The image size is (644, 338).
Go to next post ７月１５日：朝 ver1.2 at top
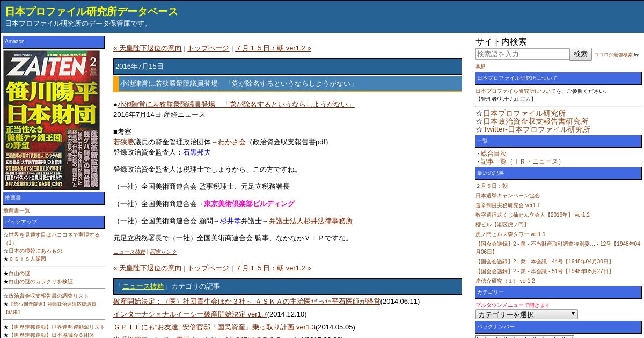tap(273, 48)
